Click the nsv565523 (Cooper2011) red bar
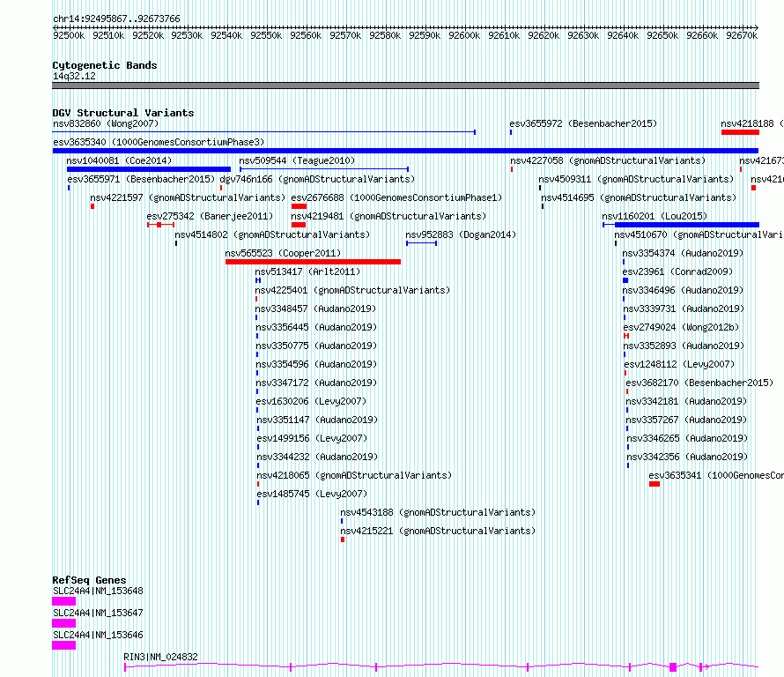The height and width of the screenshot is (677, 784). coord(313,262)
